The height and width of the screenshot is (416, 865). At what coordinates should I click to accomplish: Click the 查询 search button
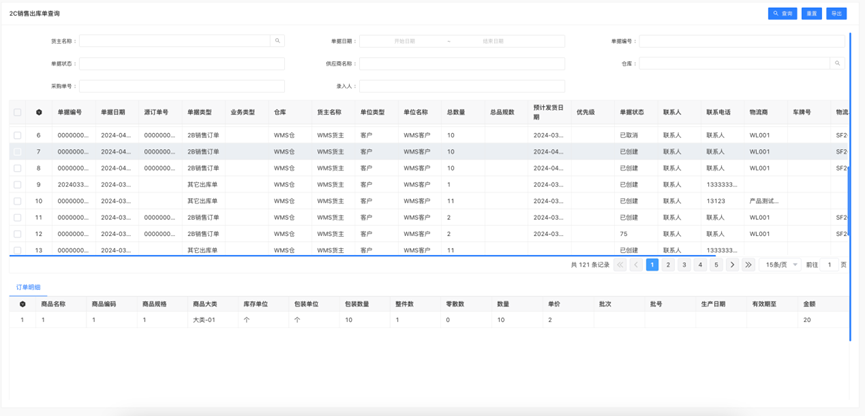pos(782,13)
